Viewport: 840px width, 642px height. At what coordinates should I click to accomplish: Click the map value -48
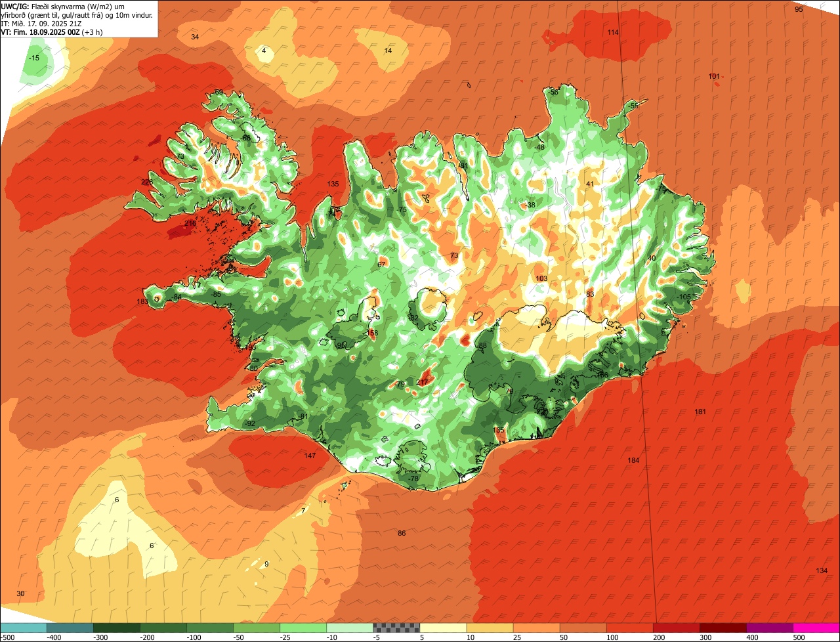pos(539,147)
